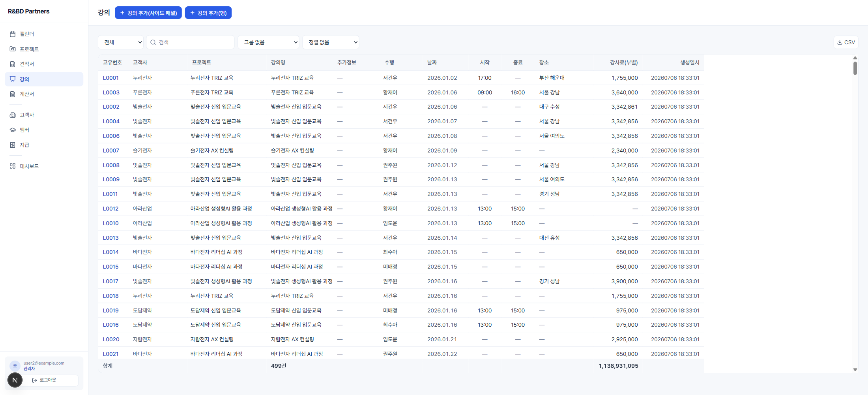
Task: Open the 전체 filter dropdown
Action: [121, 42]
